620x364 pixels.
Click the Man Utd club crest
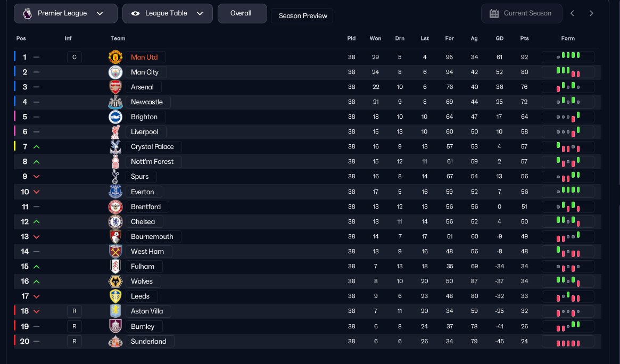[x=115, y=57]
